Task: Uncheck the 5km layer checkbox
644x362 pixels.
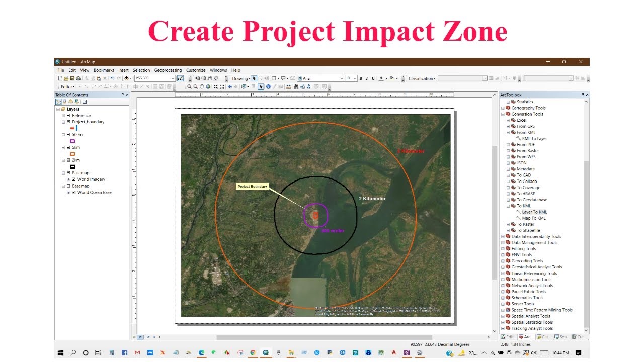Action: [68, 147]
